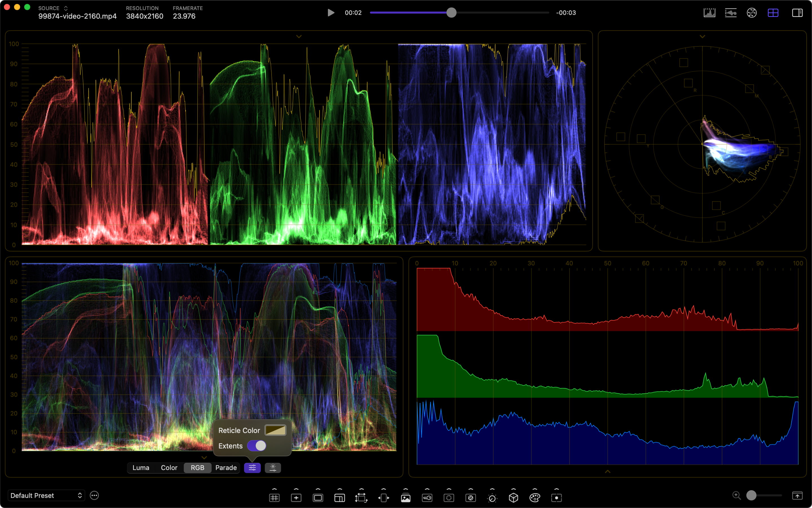Show the waveform scope layout

coord(731,13)
